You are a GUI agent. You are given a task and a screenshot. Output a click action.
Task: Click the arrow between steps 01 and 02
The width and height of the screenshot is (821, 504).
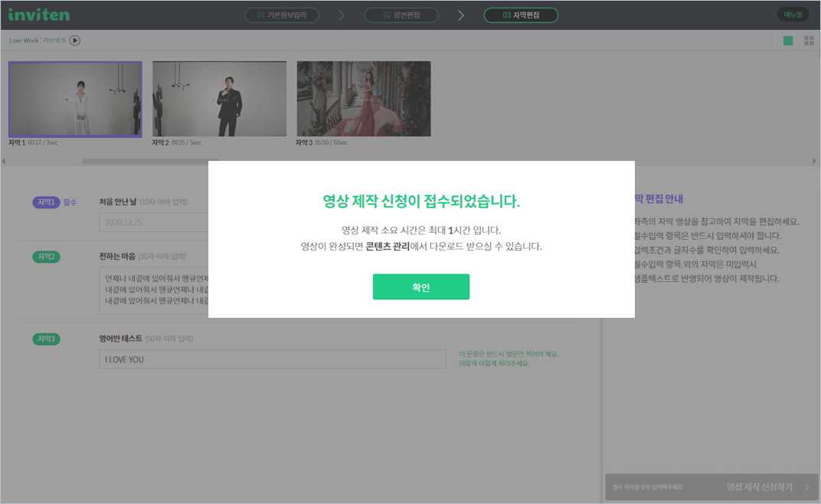[x=342, y=15]
